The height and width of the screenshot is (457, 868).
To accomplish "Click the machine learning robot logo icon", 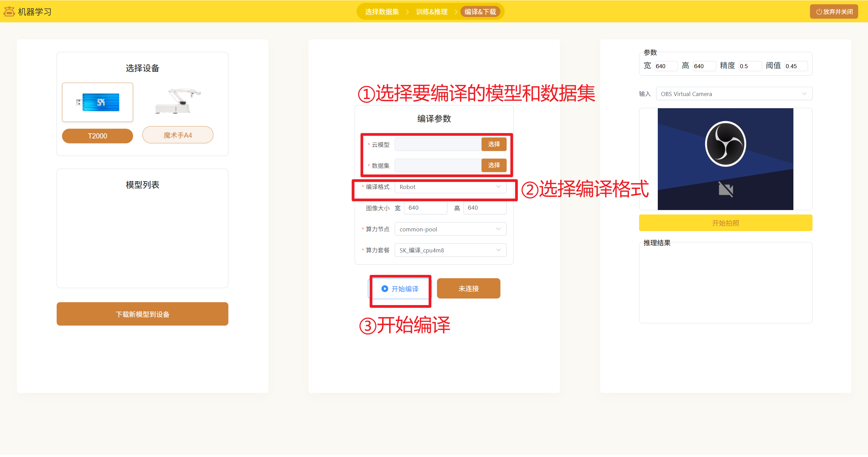I will point(9,12).
